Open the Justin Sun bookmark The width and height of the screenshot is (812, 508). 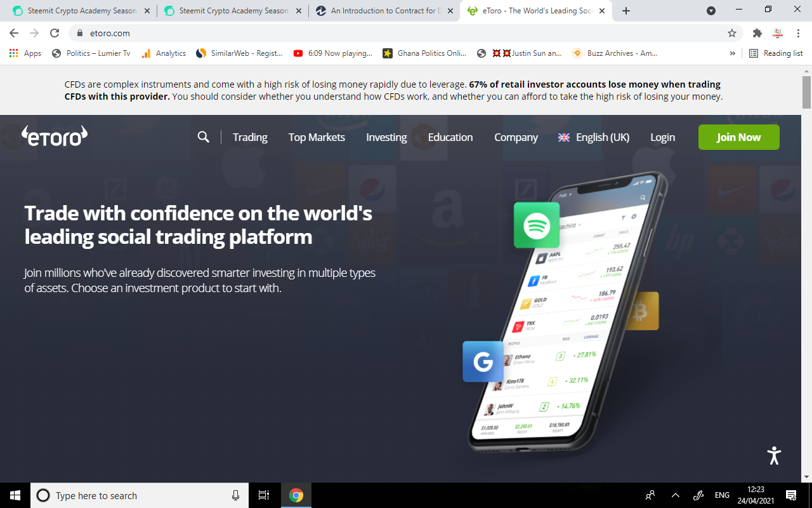tap(520, 53)
